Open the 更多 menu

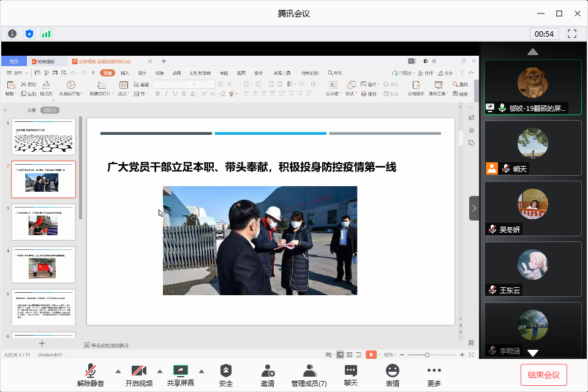[434, 375]
